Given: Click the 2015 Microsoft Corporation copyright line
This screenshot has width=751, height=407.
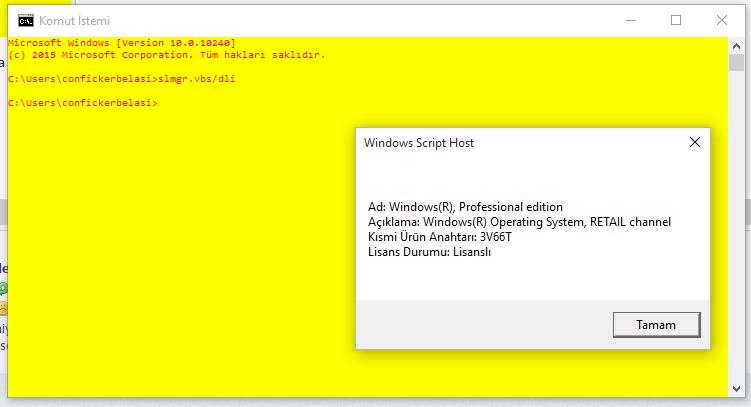Looking at the screenshot, I should click(165, 55).
